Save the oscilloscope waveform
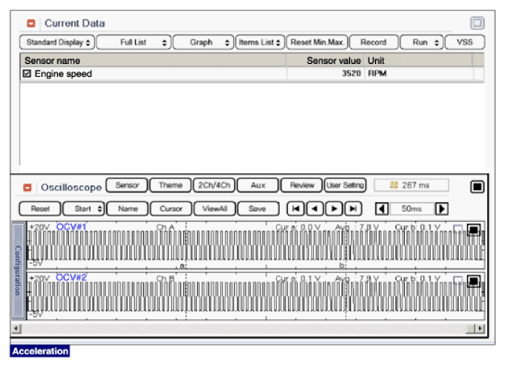The image size is (505, 367). tap(258, 209)
